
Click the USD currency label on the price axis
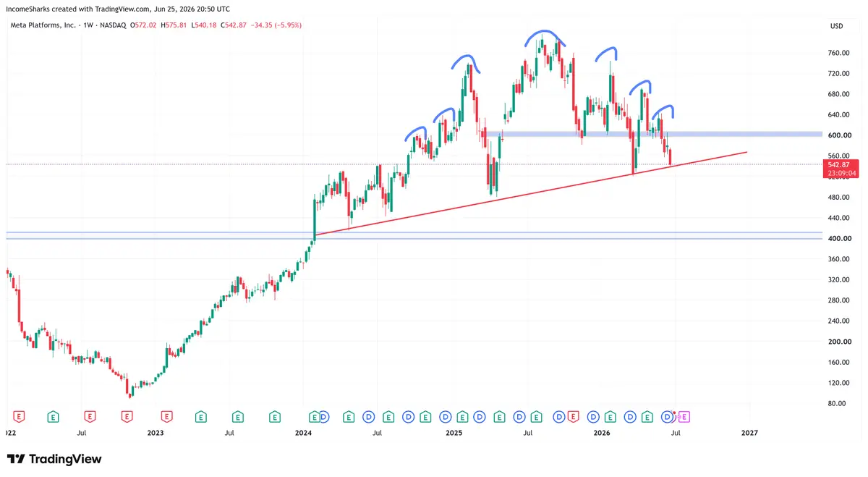837,25
